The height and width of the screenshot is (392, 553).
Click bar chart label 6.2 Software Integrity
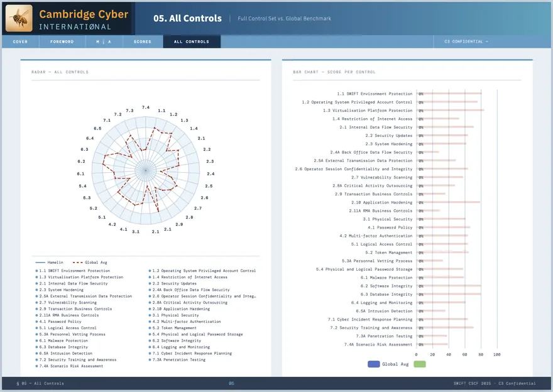[386, 286]
